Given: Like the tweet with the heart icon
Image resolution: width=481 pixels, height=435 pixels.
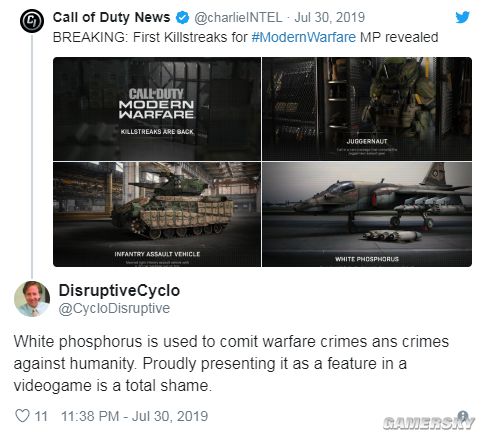Looking at the screenshot, I should [x=22, y=416].
